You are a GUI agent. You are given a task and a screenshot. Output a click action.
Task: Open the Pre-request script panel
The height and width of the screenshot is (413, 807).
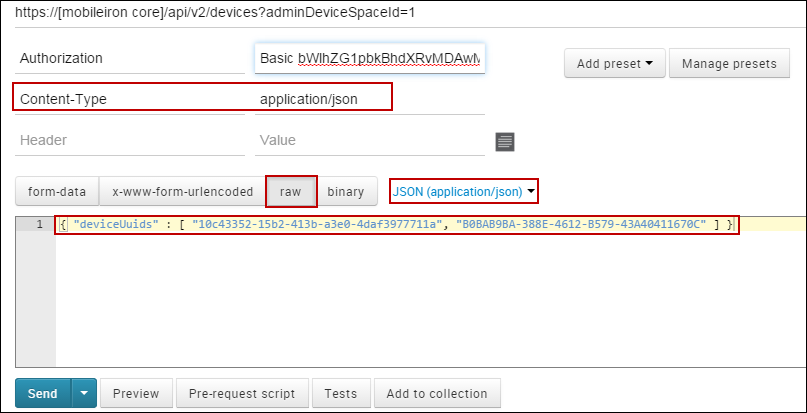point(242,394)
